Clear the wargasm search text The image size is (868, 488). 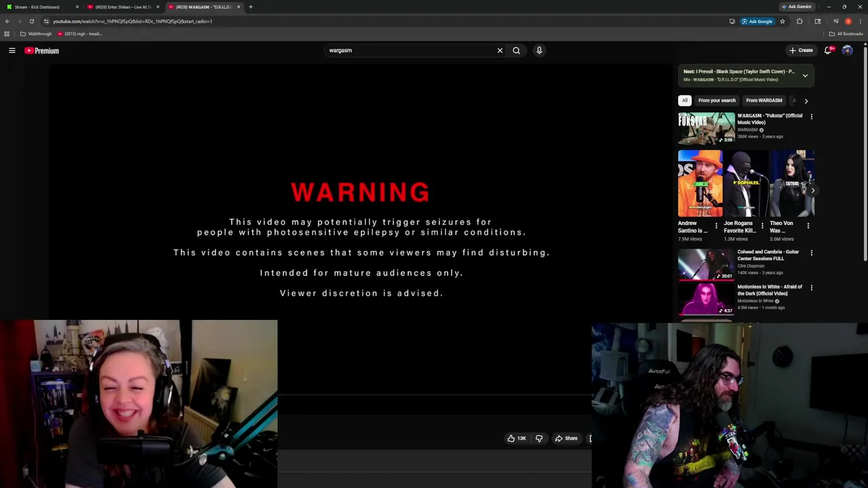tap(500, 50)
